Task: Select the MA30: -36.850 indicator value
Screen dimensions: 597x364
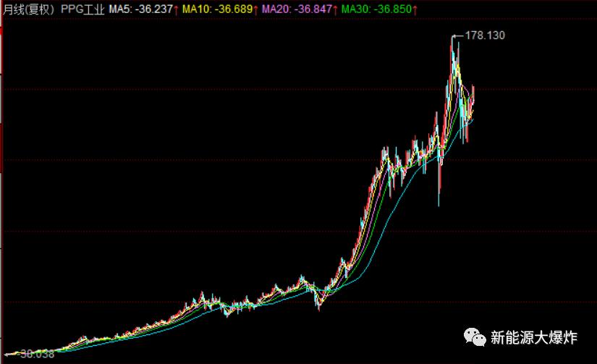Action: (x=376, y=9)
